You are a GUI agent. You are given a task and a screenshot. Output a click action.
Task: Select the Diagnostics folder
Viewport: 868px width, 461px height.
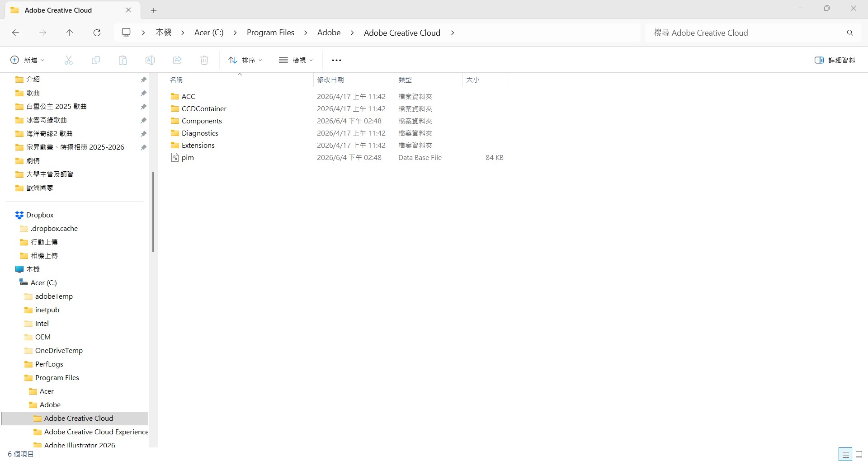click(x=200, y=133)
